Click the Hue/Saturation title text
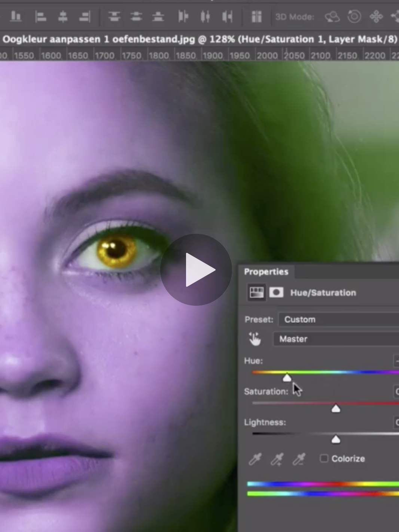This screenshot has width=399, height=532. (x=323, y=293)
